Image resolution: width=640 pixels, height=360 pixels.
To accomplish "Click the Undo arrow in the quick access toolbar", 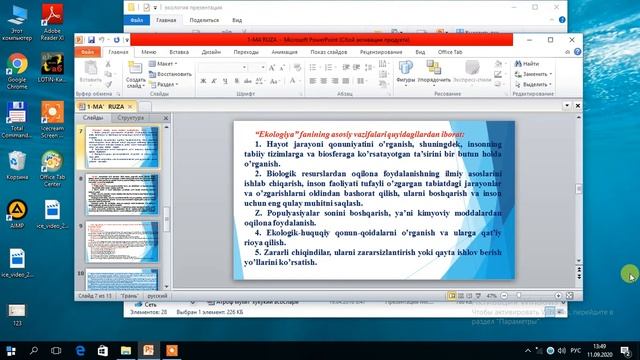I will pyautogui.click(x=102, y=40).
